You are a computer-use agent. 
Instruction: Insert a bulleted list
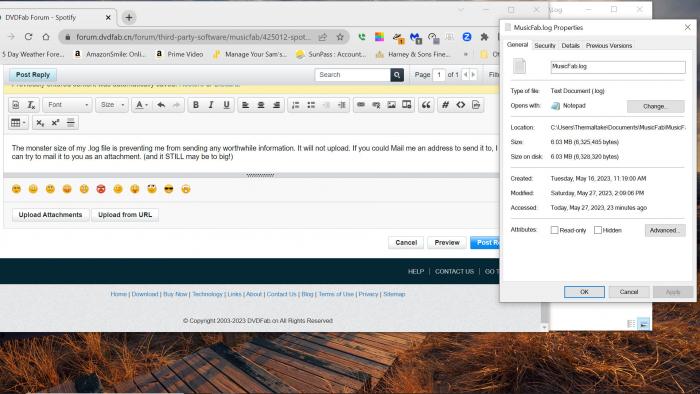[311, 105]
